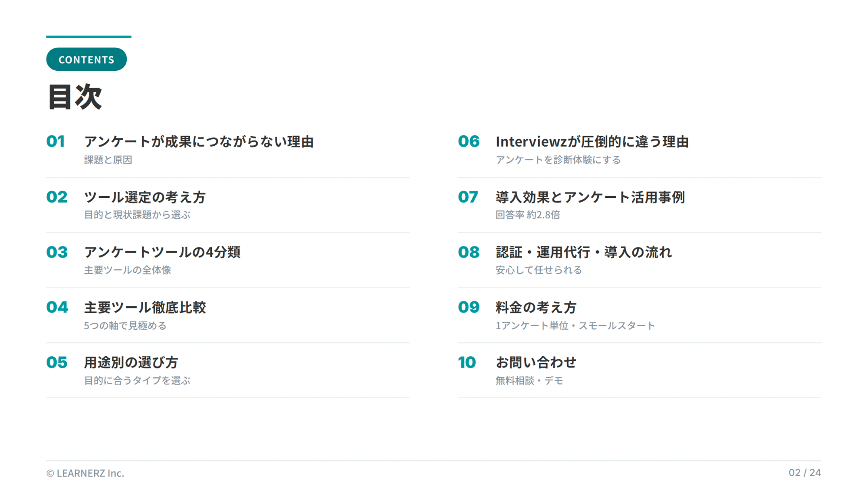Click section number 06
Image resolution: width=868 pixels, height=488 pixels.
pos(469,141)
